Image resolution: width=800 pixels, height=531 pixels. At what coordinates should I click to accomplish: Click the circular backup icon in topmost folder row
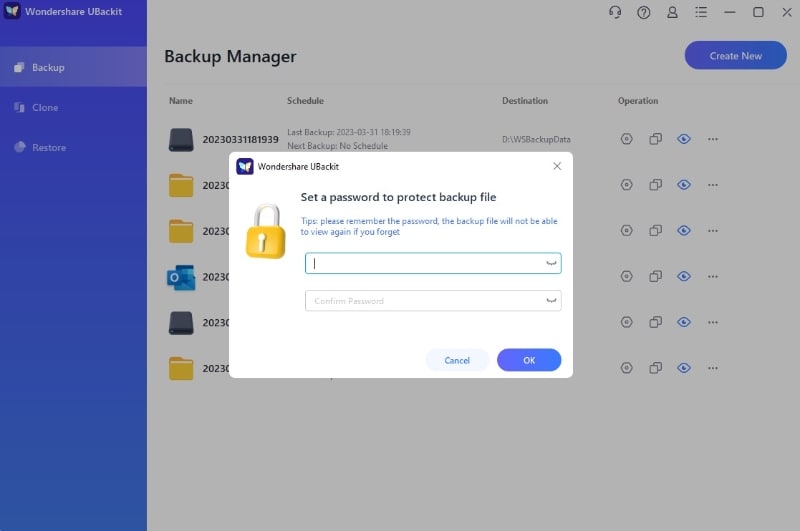(x=627, y=185)
